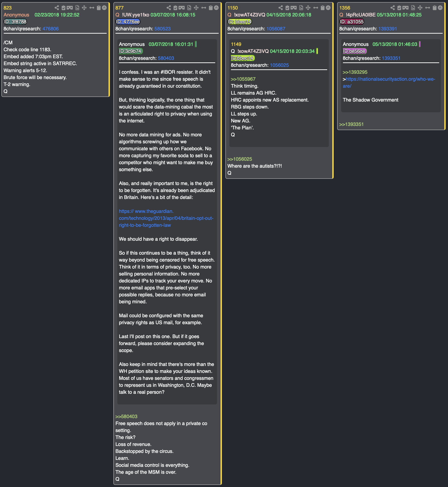Click four-way move icon on post 877
This screenshot has width=448, height=487.
click(x=196, y=8)
